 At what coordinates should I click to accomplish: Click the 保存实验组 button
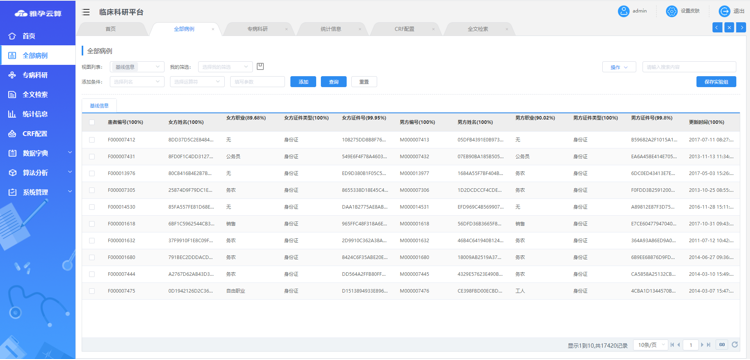[x=716, y=82]
